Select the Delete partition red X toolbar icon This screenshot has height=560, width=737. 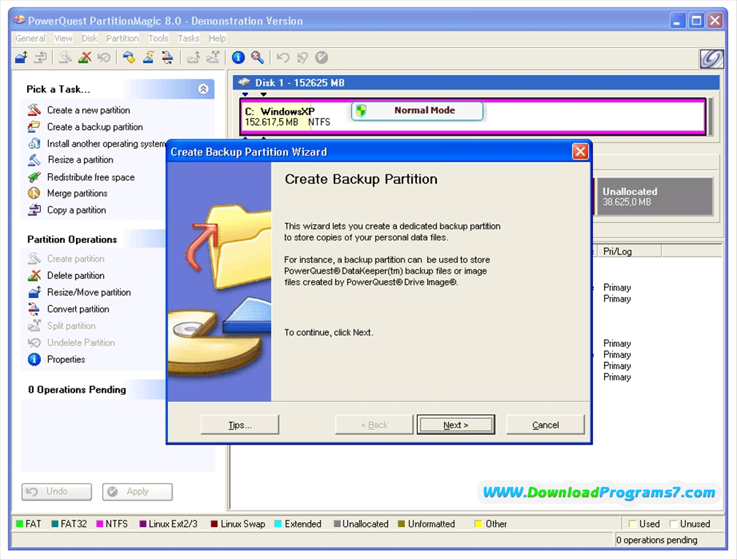point(86,57)
